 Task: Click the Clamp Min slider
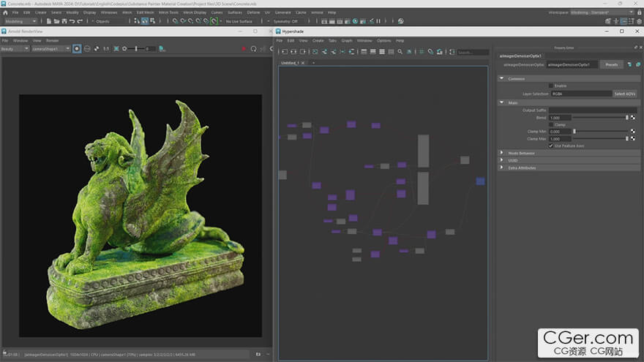(600, 132)
